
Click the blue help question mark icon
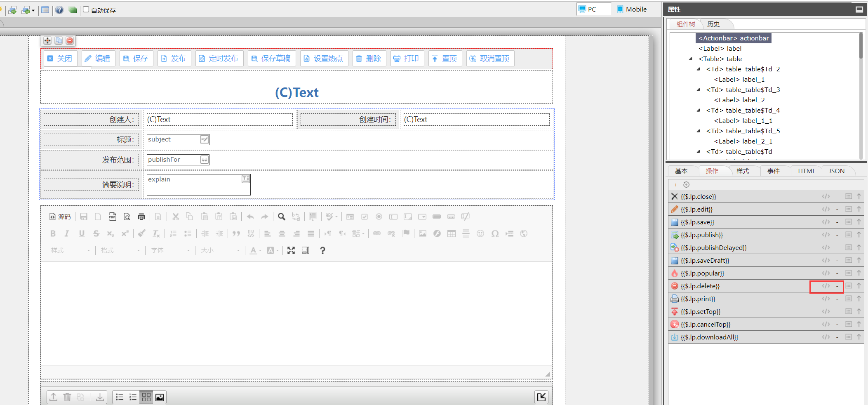point(59,10)
